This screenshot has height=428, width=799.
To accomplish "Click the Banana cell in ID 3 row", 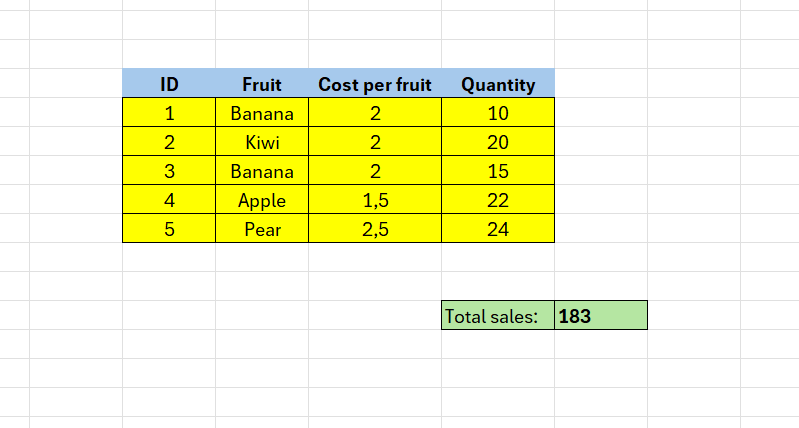I will tap(262, 171).
